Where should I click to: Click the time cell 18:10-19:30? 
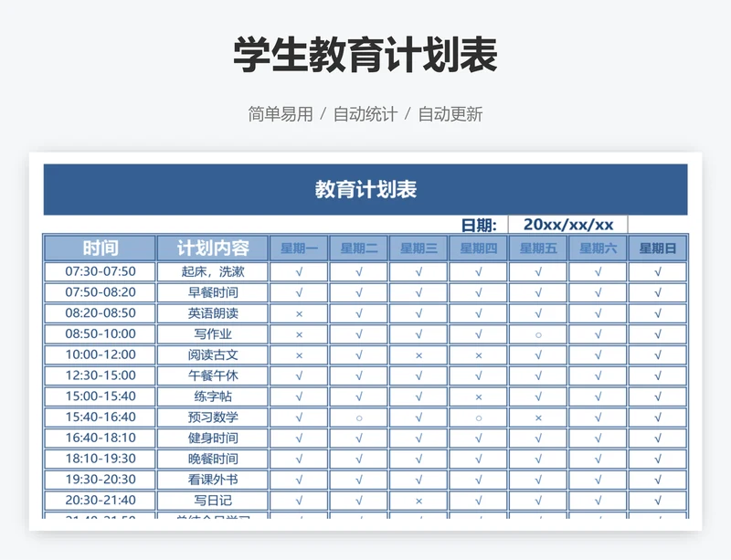[x=100, y=459]
